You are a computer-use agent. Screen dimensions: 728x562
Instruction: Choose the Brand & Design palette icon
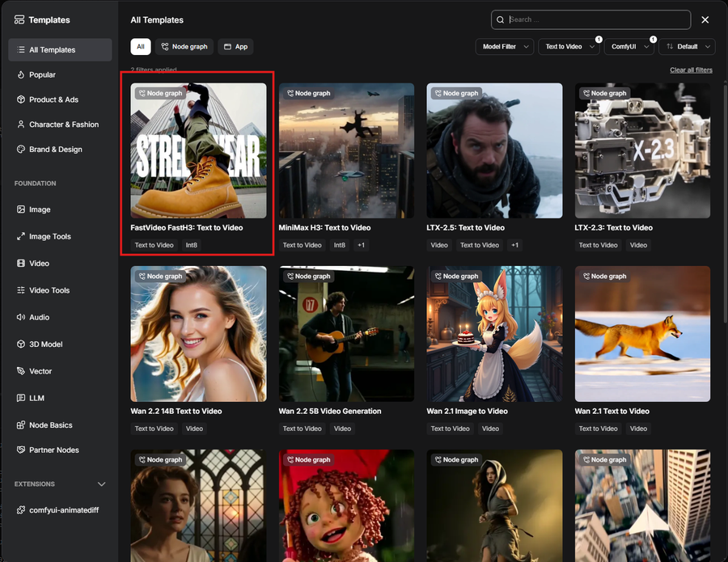[21, 149]
